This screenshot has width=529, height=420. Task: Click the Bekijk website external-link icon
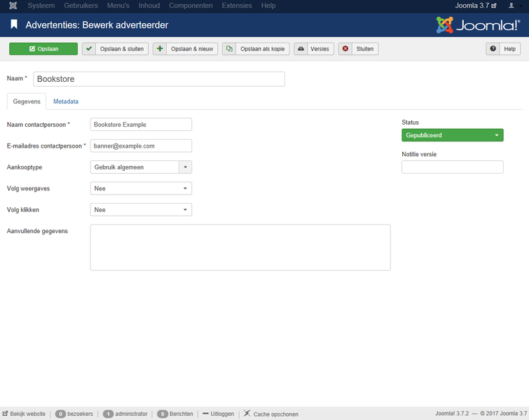click(5, 413)
